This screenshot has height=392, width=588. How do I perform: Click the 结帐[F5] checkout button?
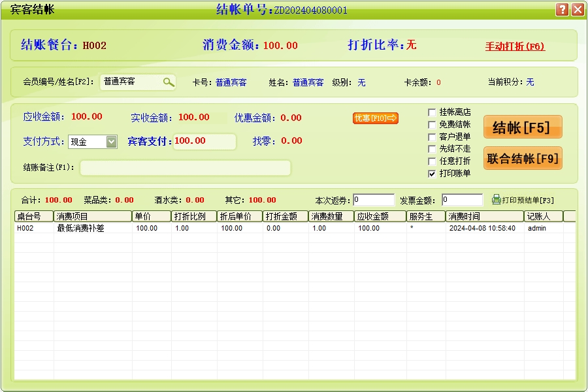click(523, 127)
